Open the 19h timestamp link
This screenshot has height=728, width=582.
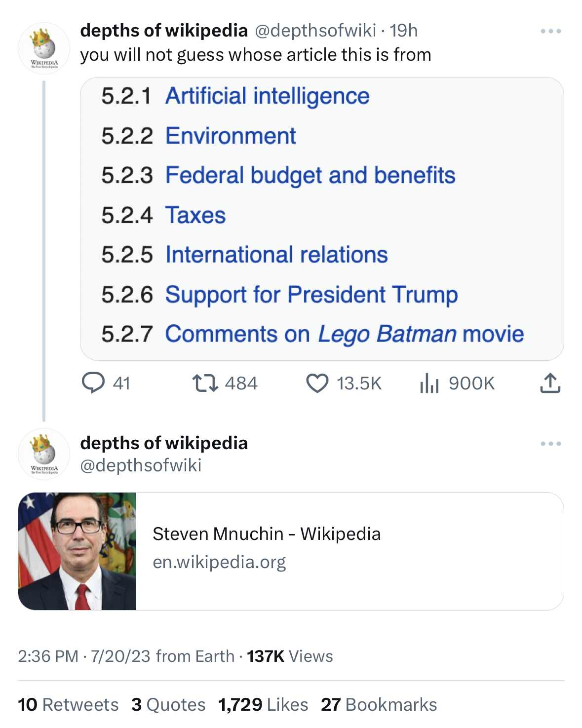(x=403, y=31)
